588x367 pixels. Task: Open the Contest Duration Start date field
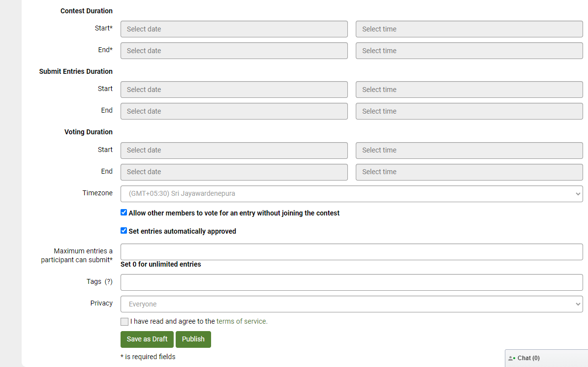point(234,29)
